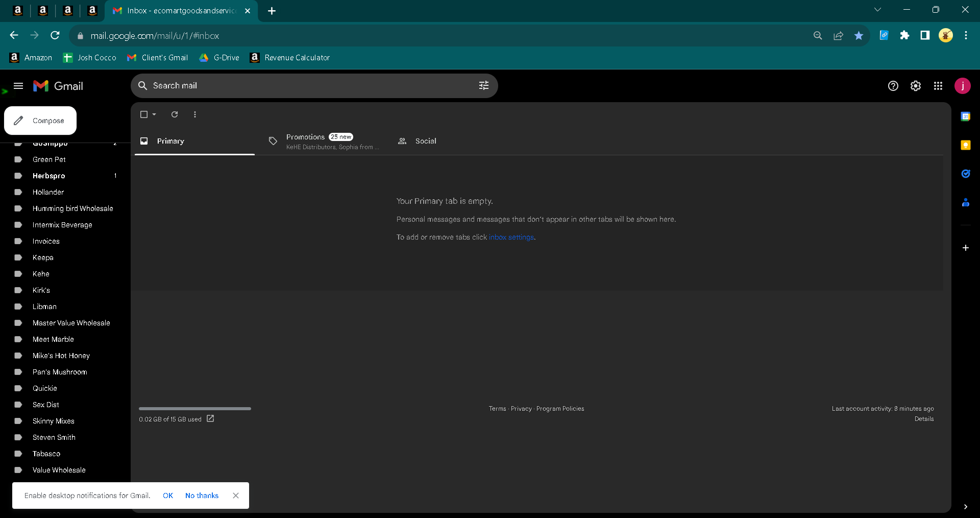The image size is (980, 518).
Task: Open the Terms link
Action: (x=497, y=409)
